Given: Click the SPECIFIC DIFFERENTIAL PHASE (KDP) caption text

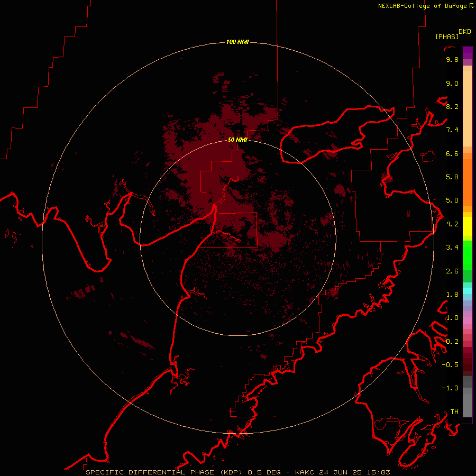Looking at the screenshot, I should pos(164,472).
